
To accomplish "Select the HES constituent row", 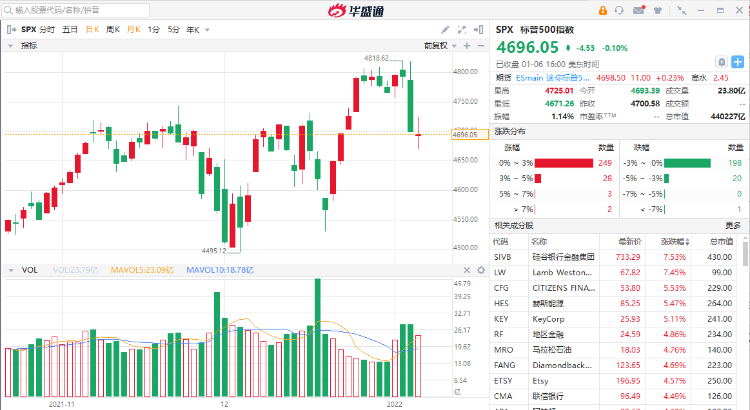I will pos(616,303).
